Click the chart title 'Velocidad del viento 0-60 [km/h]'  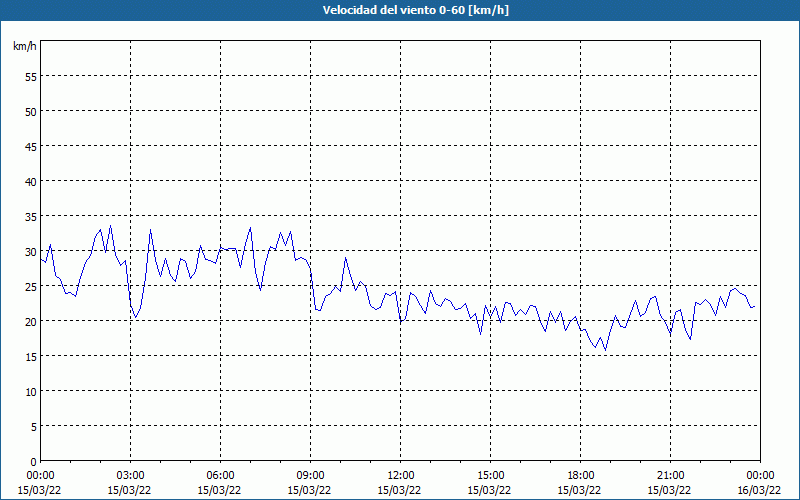(416, 10)
